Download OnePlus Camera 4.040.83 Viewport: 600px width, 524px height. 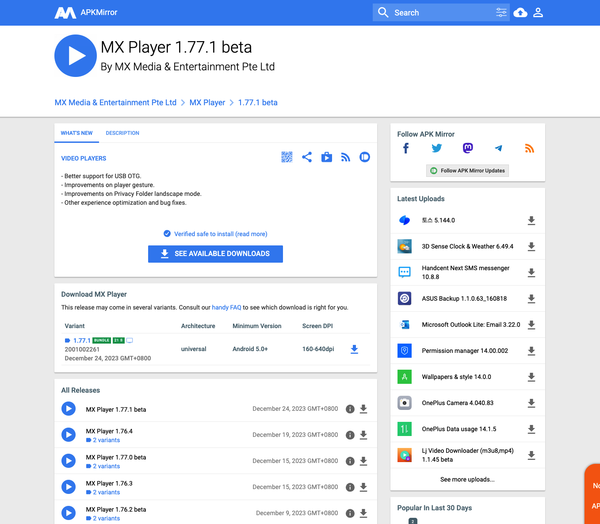(531, 403)
